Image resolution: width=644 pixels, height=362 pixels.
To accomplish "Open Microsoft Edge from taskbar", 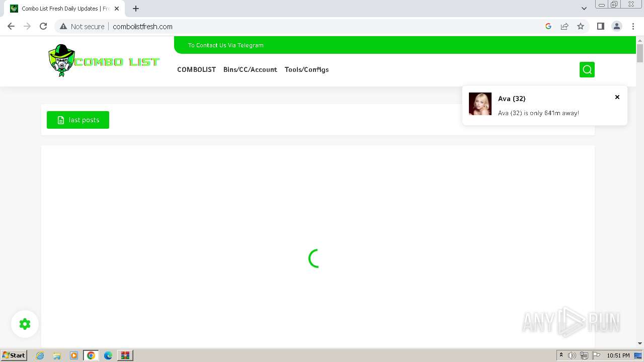I will point(108,355).
